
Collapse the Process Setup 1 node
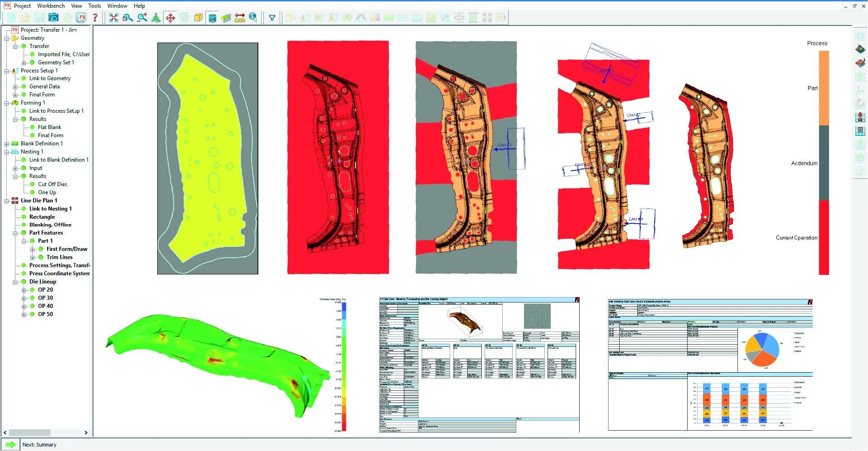coord(7,71)
